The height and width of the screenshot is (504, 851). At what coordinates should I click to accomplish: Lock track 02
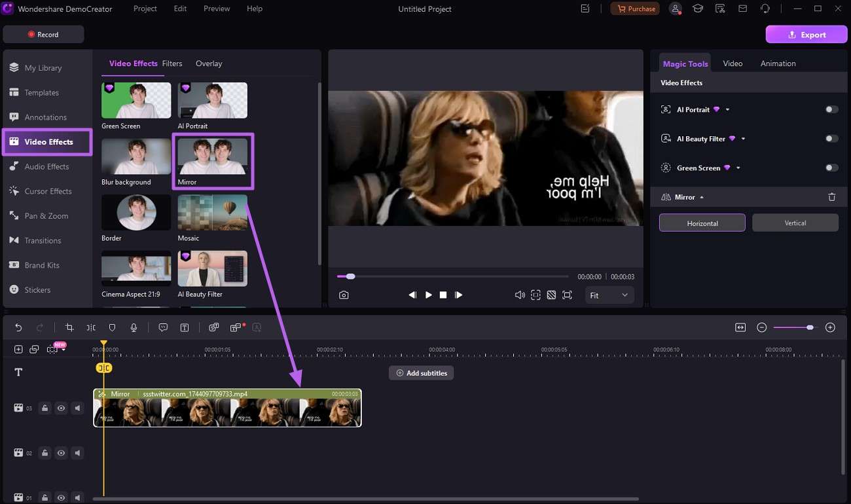(45, 453)
